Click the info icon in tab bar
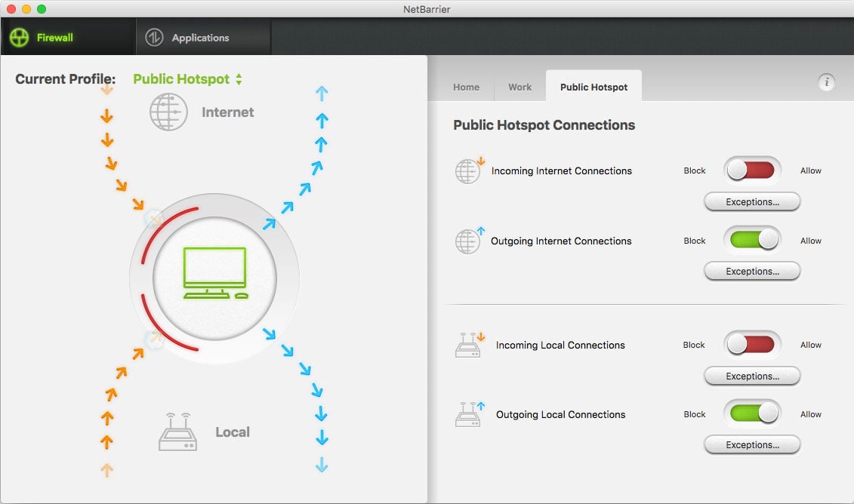This screenshot has width=854, height=504. click(826, 82)
